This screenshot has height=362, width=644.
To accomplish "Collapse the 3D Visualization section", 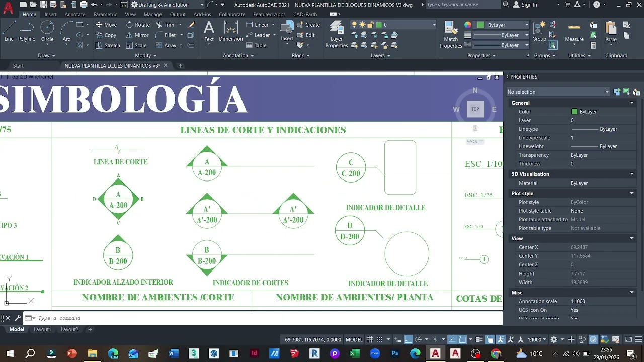I will 632,174.
